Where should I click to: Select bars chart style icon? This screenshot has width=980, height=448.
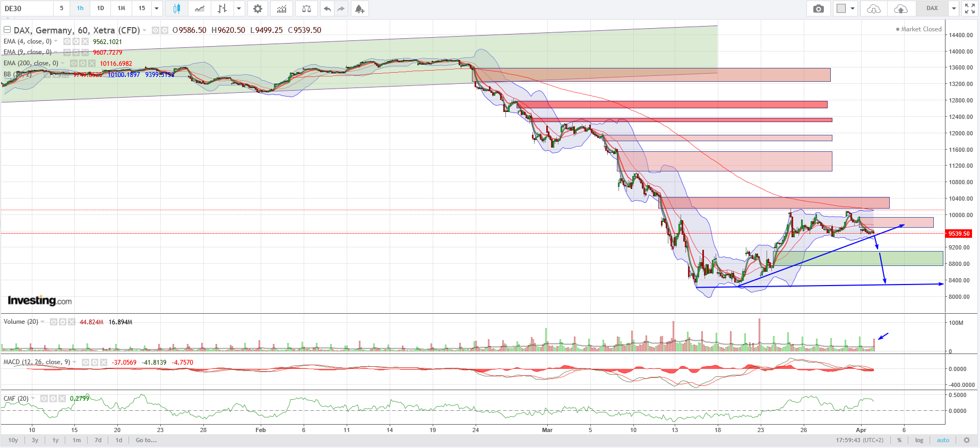pyautogui.click(x=222, y=8)
